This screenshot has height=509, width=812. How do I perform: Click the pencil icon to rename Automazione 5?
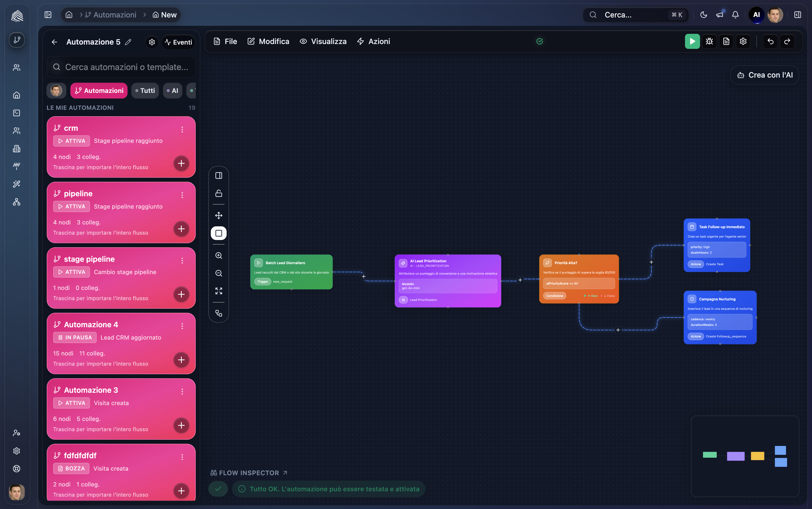tap(128, 42)
